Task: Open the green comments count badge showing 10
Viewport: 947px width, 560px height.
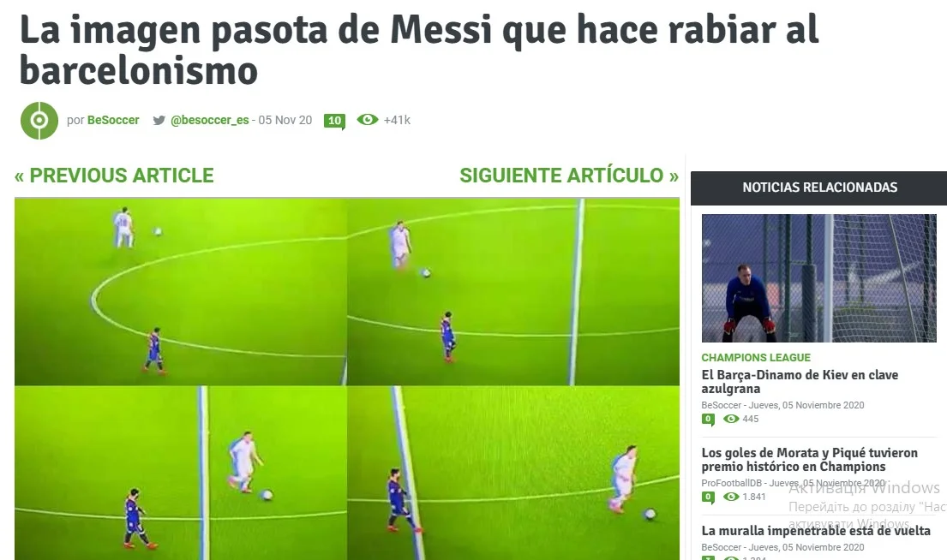Action: point(334,121)
